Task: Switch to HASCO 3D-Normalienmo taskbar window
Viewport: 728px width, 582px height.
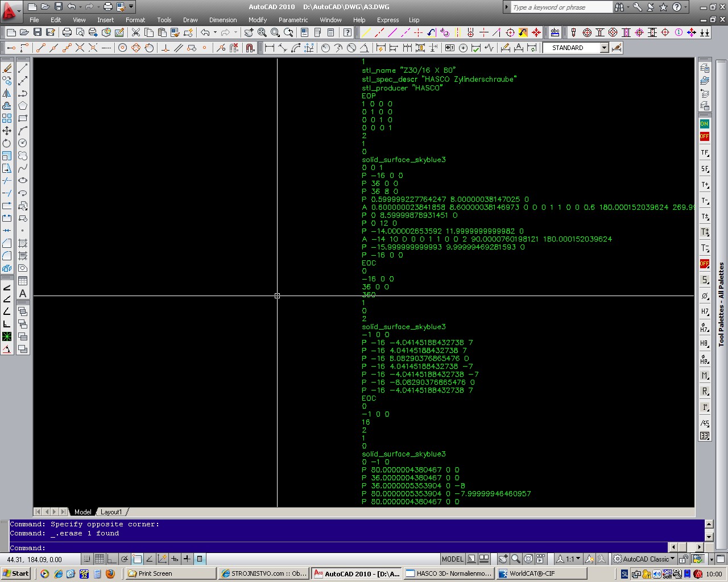Action: [449, 573]
